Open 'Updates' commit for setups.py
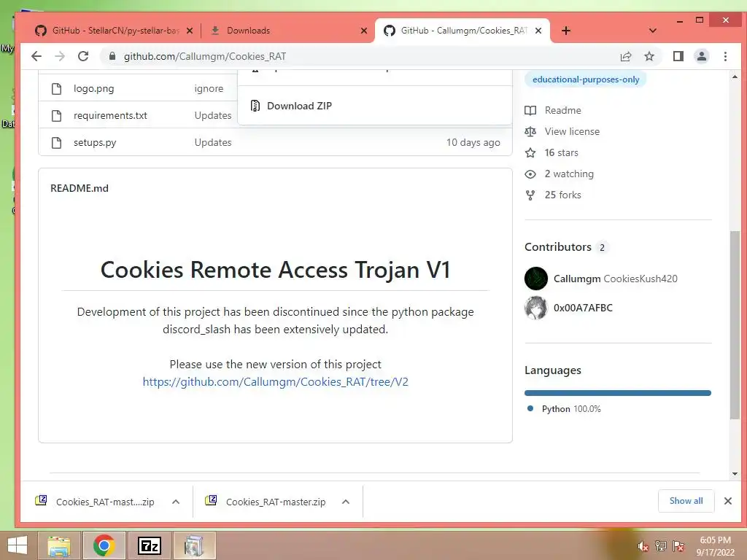The width and height of the screenshot is (747, 560). point(213,142)
